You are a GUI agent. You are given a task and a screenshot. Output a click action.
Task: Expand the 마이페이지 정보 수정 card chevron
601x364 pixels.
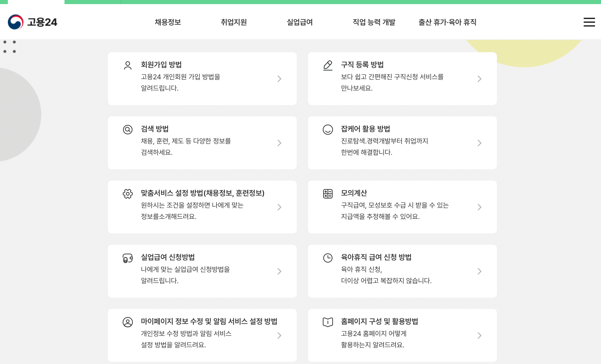[279, 335]
